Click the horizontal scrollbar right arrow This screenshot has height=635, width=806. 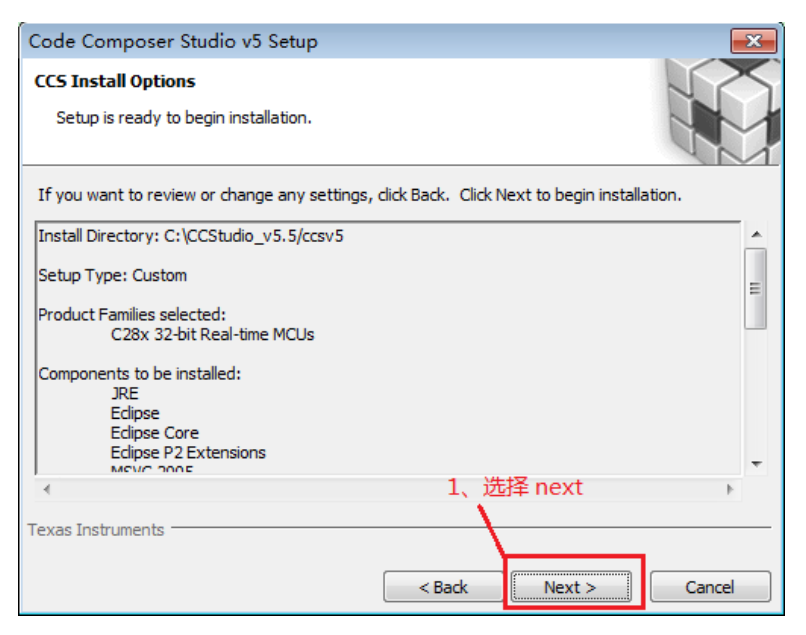(730, 489)
